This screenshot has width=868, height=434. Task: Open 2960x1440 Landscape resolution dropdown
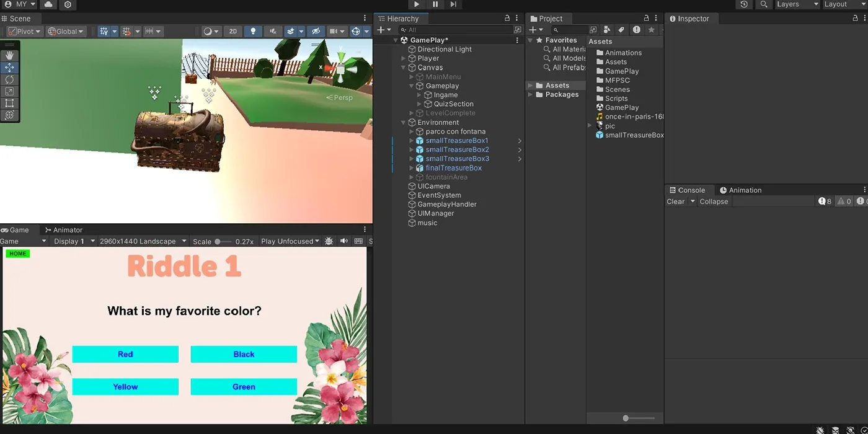tap(143, 241)
